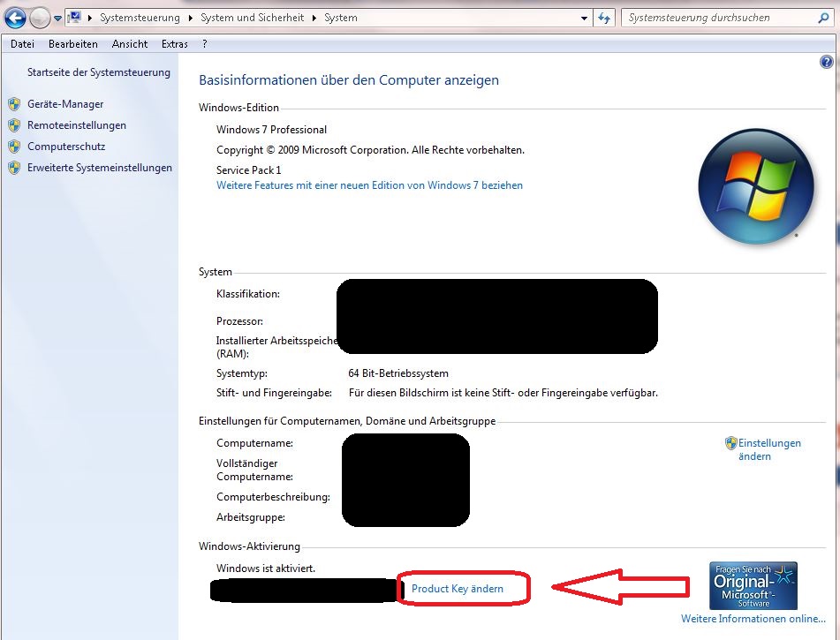This screenshot has width=840, height=640.
Task: Open Computerschutz link
Action: pos(66,147)
